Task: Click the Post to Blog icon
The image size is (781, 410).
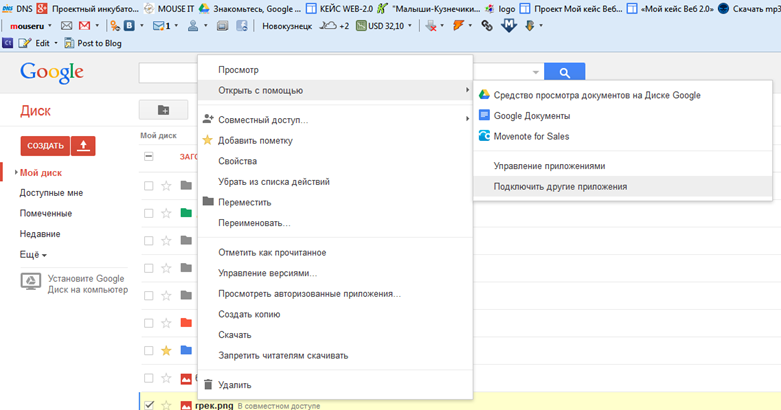Action: click(x=69, y=43)
